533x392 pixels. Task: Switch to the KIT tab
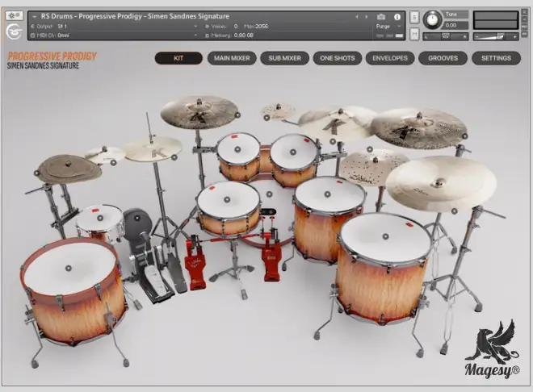[178, 58]
